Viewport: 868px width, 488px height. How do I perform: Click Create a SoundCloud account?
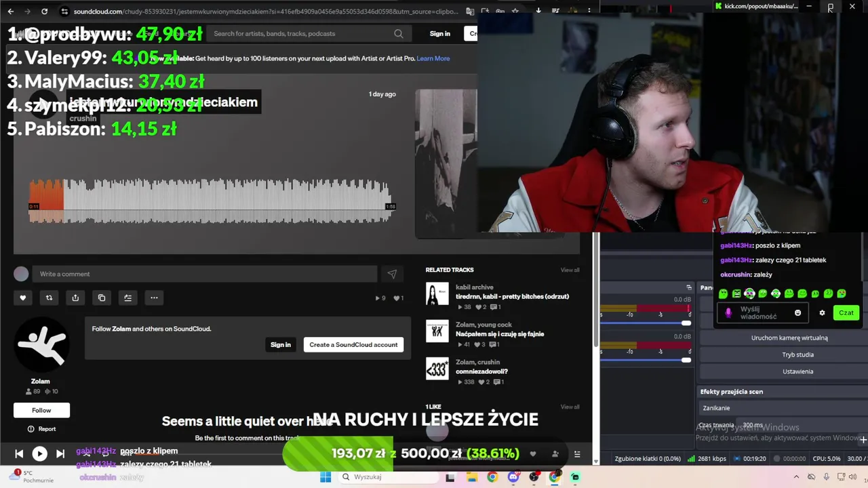click(353, 344)
